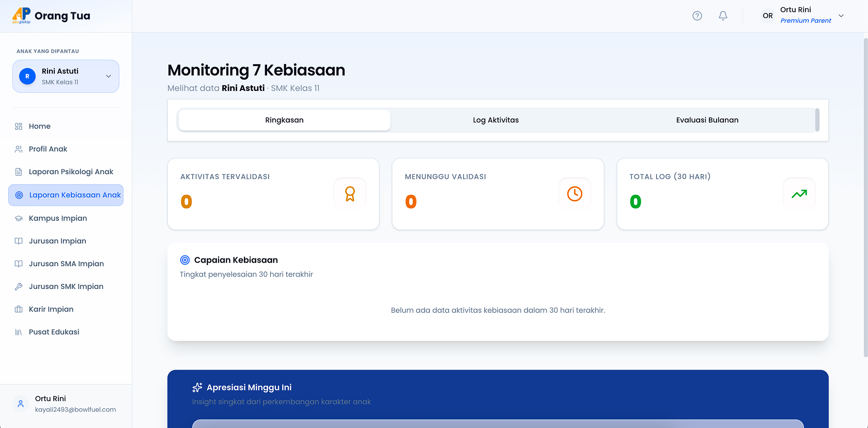Screen dimensions: 868x428
Task: Click the Capaian Kebiasaan card title
Action: tap(236, 260)
